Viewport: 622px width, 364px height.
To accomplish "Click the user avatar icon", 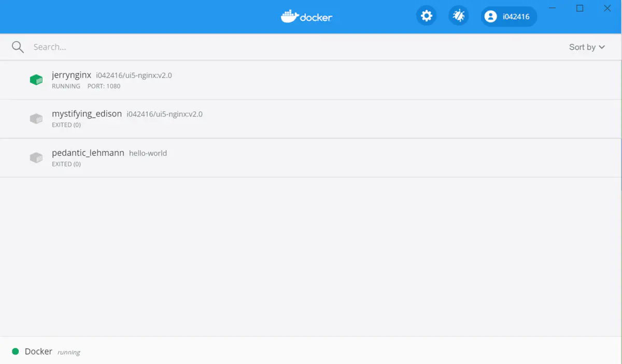I will (490, 16).
